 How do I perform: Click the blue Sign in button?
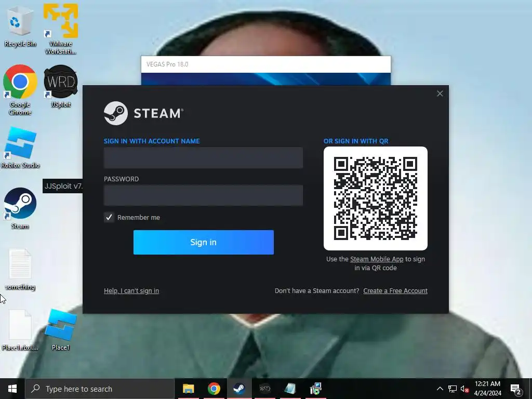click(203, 242)
